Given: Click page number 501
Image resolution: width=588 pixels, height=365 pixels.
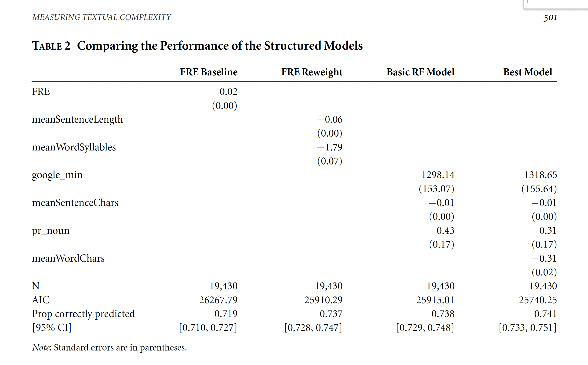Looking at the screenshot, I should coord(550,17).
